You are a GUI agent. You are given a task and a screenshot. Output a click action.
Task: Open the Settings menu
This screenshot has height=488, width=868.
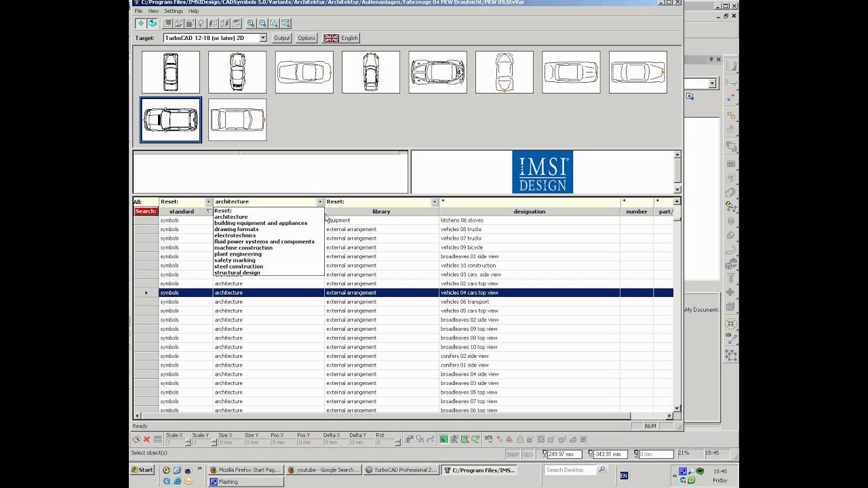click(x=174, y=12)
